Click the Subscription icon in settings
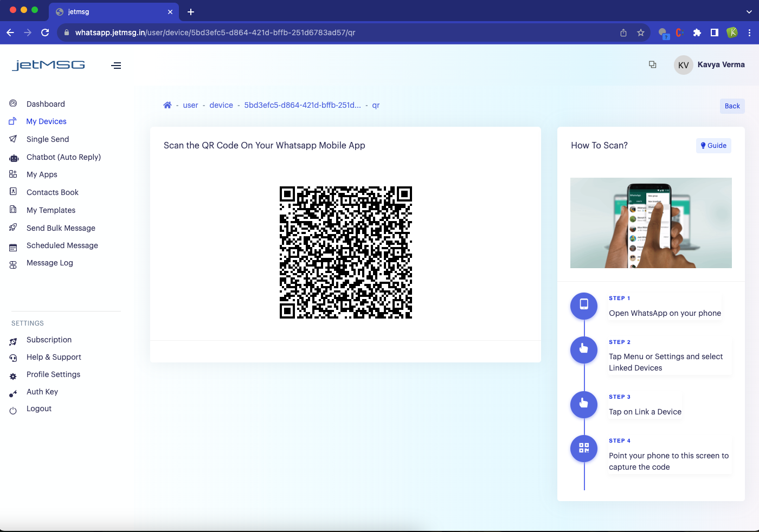 coord(13,341)
